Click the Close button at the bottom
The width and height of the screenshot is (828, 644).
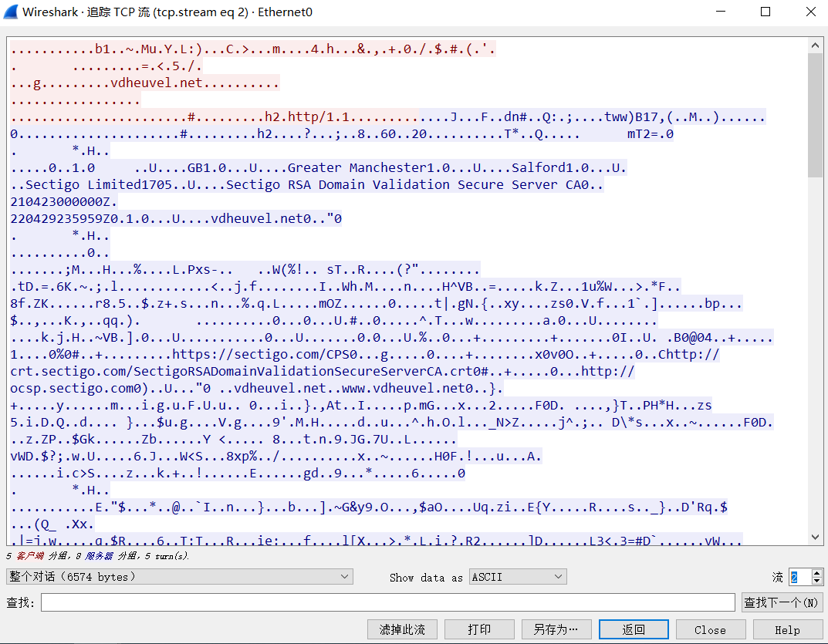tap(710, 629)
